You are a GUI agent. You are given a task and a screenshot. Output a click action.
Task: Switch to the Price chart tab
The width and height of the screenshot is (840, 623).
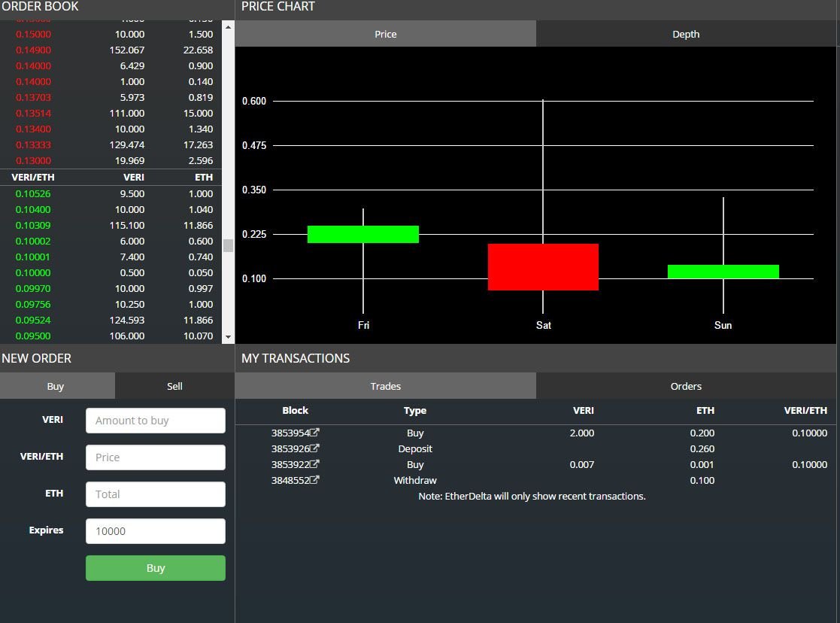coord(385,34)
